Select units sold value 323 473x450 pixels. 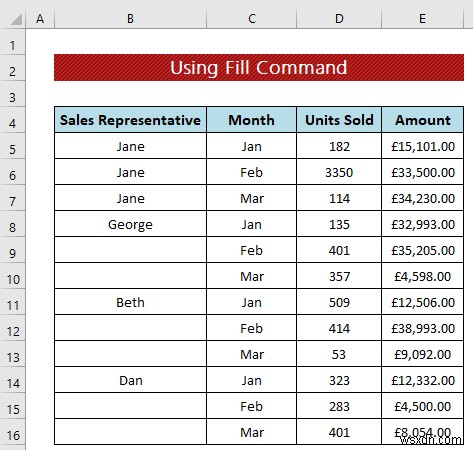click(339, 380)
